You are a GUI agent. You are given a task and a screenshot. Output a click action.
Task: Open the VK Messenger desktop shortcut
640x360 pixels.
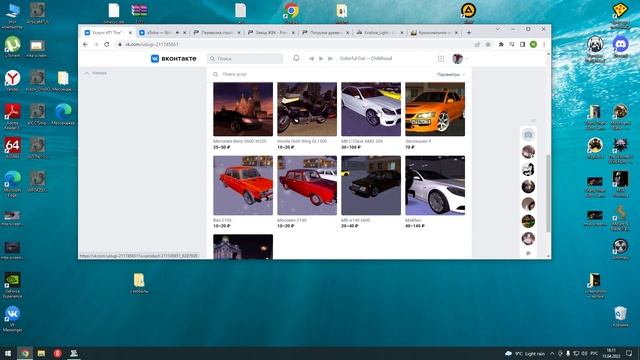point(12,319)
